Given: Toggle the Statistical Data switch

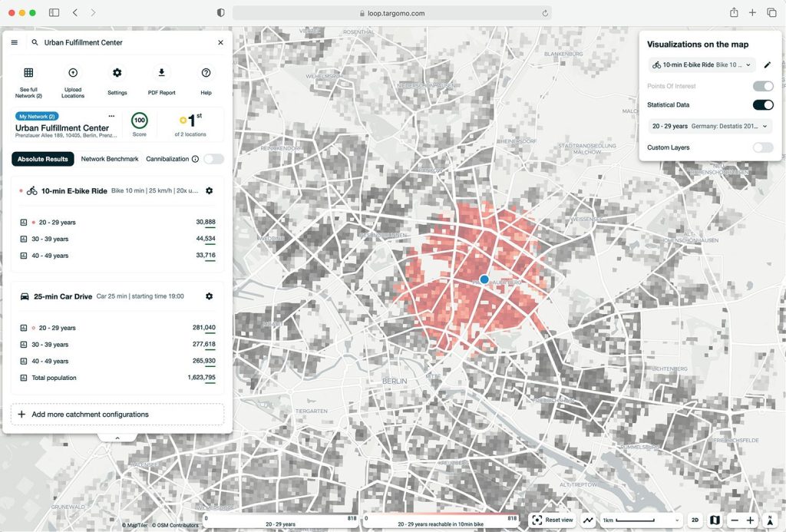Looking at the screenshot, I should tap(763, 105).
